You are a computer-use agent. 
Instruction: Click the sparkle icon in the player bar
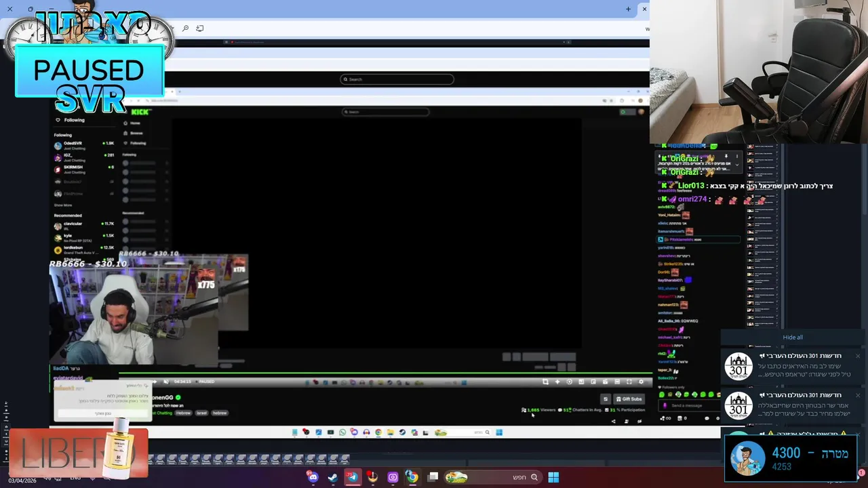(557, 382)
